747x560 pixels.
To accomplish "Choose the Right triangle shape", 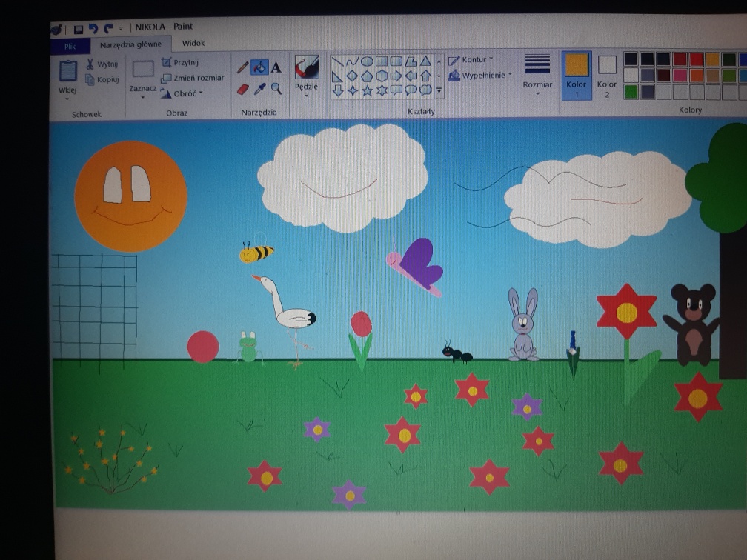I will [x=337, y=77].
